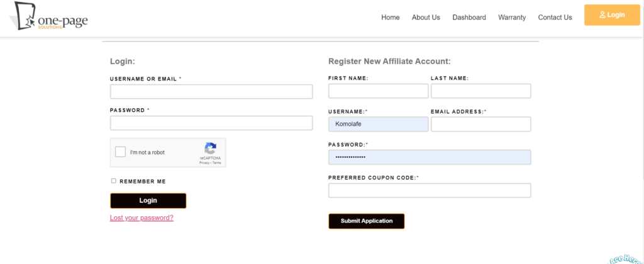Image resolution: width=644 pixels, height=264 pixels.
Task: Click the Preferred Coupon Code field
Action: pos(430,190)
